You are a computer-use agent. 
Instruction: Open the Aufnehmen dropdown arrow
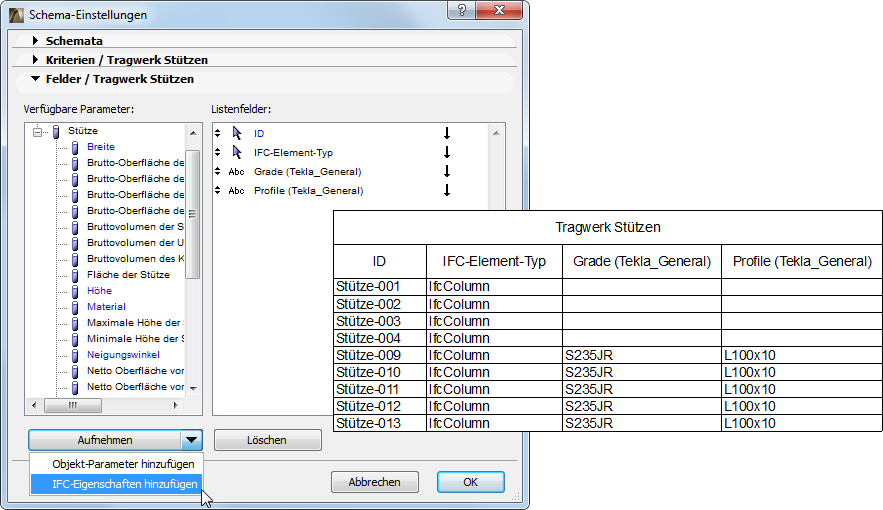[191, 440]
